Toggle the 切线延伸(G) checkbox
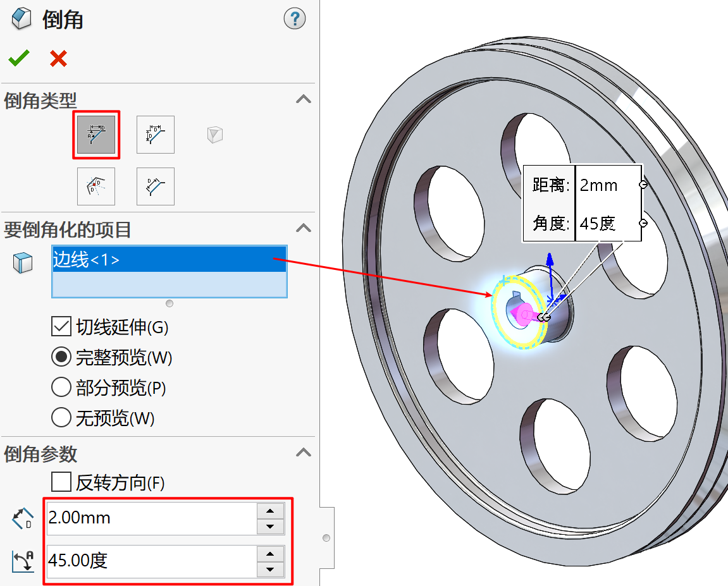Viewport: 728px width, 586px height. [x=61, y=327]
